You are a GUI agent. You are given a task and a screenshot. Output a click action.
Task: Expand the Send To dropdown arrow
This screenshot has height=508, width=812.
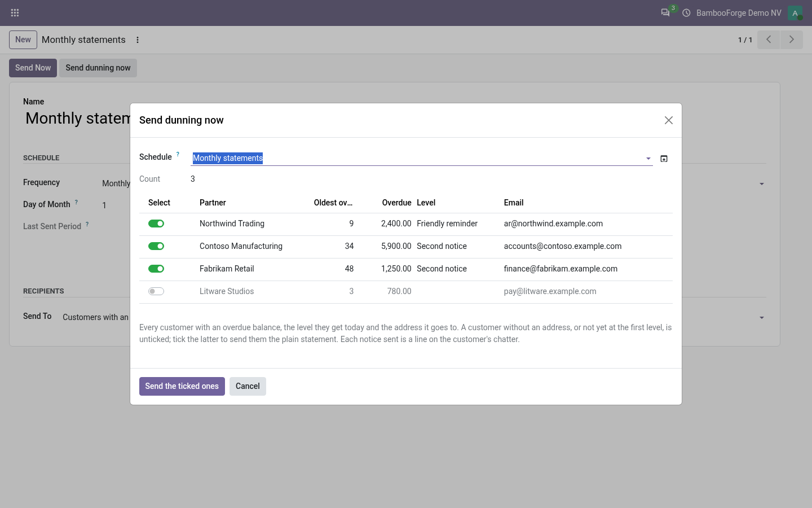pyautogui.click(x=762, y=318)
